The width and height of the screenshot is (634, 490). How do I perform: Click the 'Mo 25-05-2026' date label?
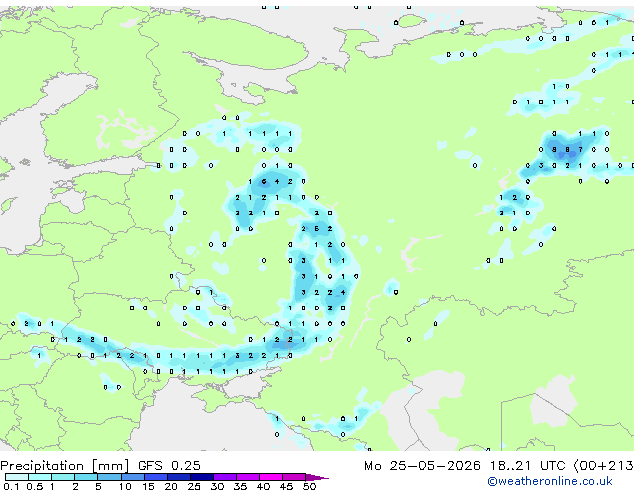coord(423,466)
